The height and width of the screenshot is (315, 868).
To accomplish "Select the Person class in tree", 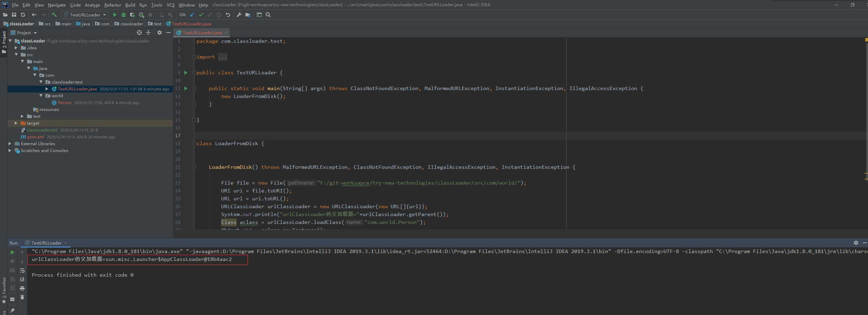I will 64,102.
